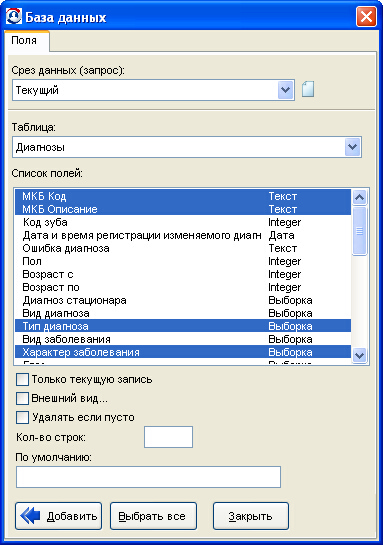This screenshot has width=383, height=545.
Task: Select the Диагноз стационара field
Action: (x=183, y=300)
